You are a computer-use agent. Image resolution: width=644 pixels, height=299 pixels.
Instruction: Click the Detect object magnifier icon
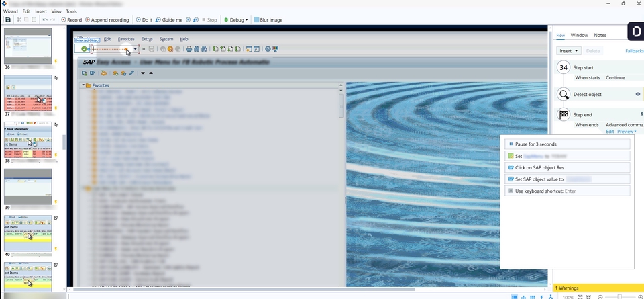[564, 95]
